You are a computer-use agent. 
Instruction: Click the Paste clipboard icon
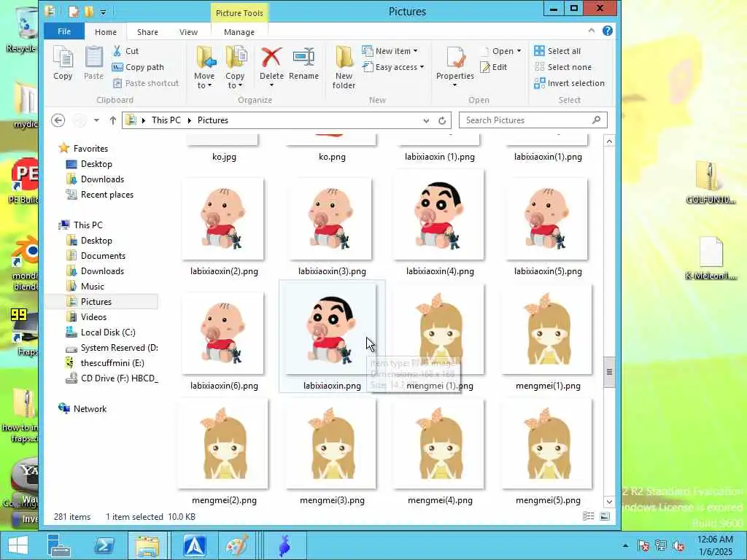[x=93, y=63]
